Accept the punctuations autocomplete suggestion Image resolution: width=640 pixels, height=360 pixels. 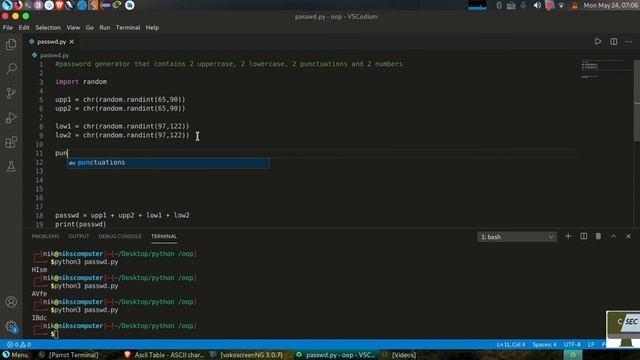click(x=168, y=162)
